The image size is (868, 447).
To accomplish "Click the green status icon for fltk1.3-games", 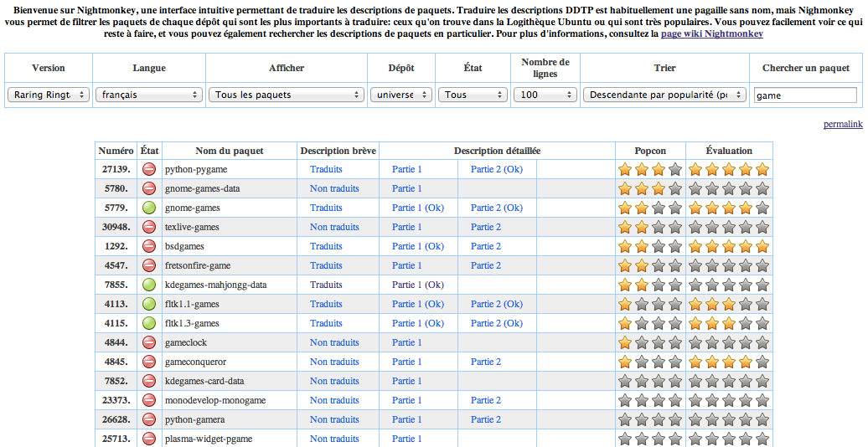I will pyautogui.click(x=149, y=323).
